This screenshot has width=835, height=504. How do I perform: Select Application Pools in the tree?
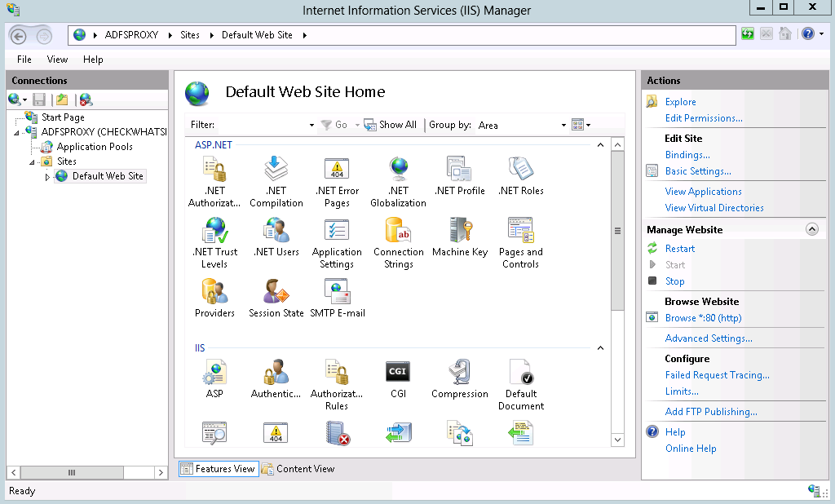[95, 147]
